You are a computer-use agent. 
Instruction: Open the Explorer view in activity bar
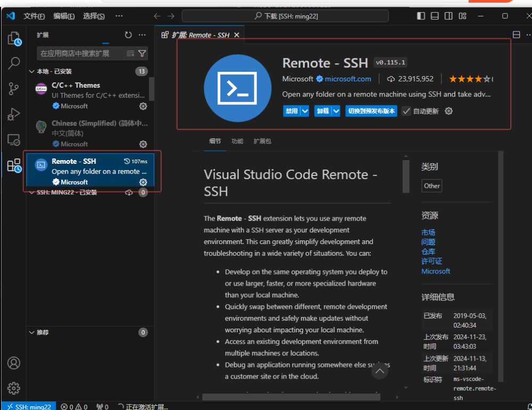[14, 39]
